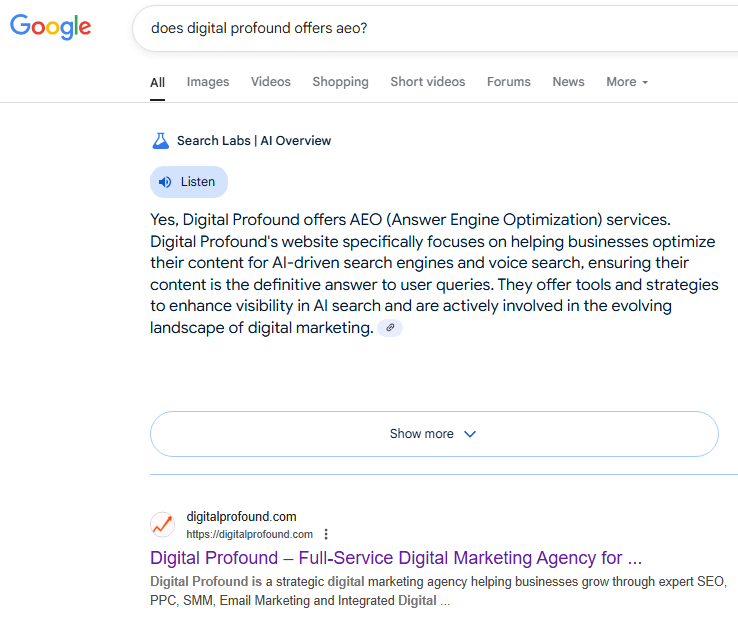Viewport: 738px width, 622px height.
Task: Expand AI overview with Show more
Action: [434, 434]
